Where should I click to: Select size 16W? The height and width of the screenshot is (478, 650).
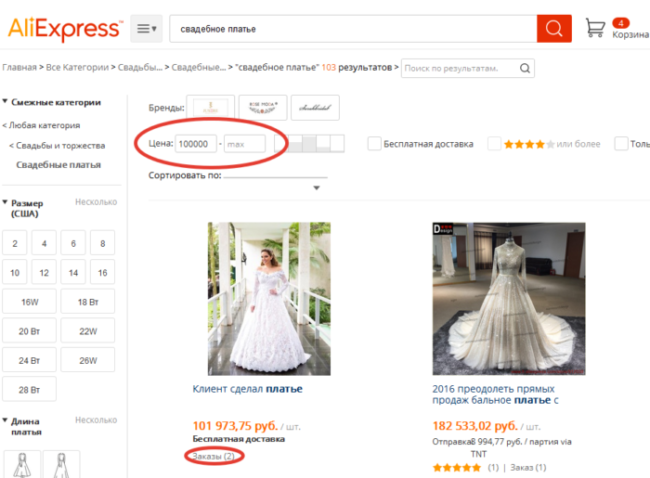29,302
